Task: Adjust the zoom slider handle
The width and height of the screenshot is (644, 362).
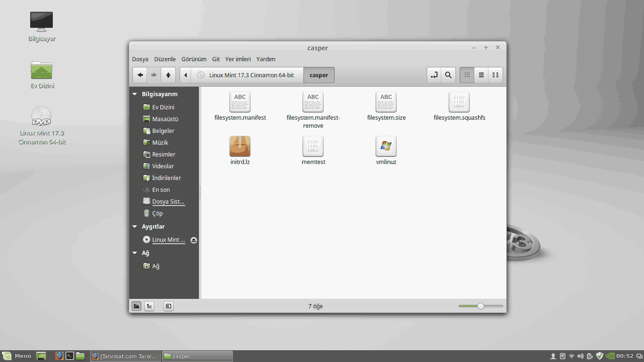Action: point(480,306)
